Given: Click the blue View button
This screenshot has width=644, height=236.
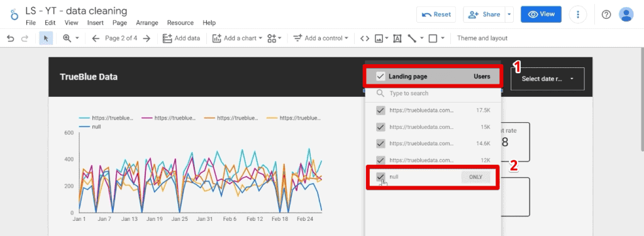Looking at the screenshot, I should point(541,14).
